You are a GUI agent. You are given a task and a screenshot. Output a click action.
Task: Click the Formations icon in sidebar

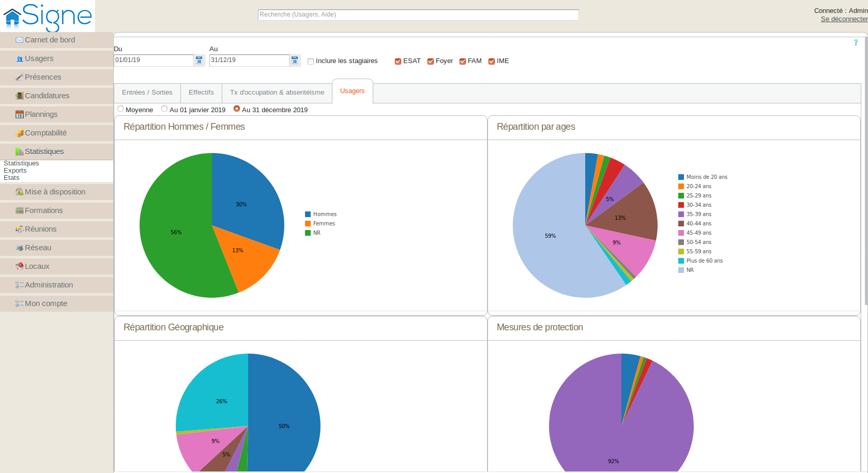(20, 210)
